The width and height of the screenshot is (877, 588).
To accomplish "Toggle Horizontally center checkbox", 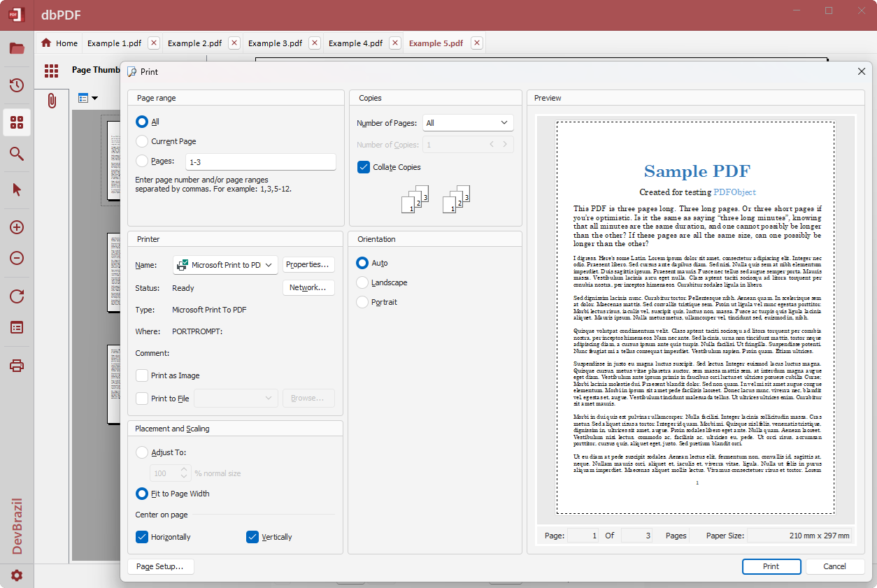I will 142,537.
